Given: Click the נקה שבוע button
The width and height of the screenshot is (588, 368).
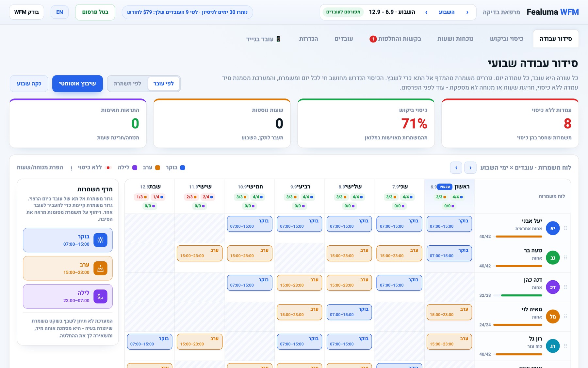Looking at the screenshot, I should [x=29, y=84].
